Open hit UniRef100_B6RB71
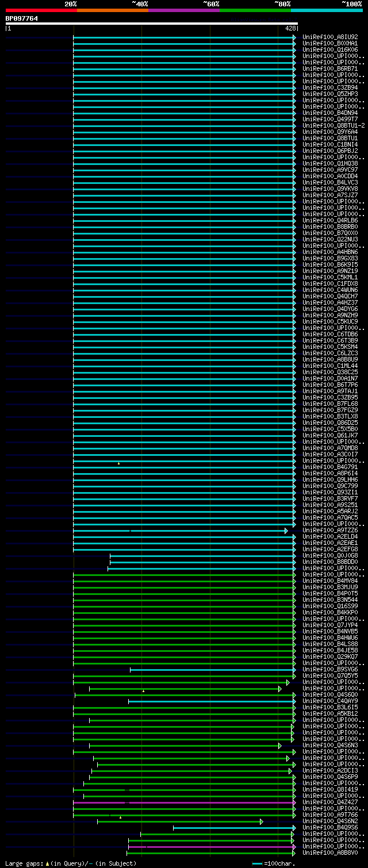 330,69
